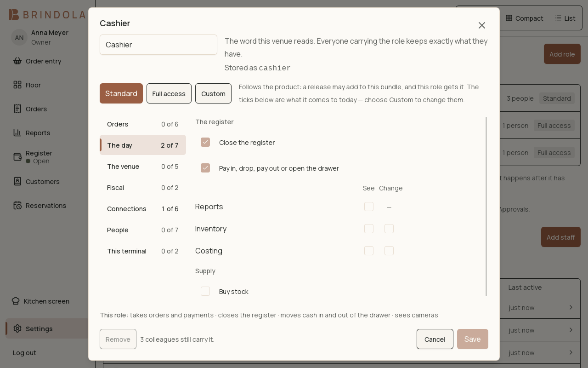Image resolution: width=588 pixels, height=368 pixels.
Task: Open the People permission category
Action: tap(143, 230)
